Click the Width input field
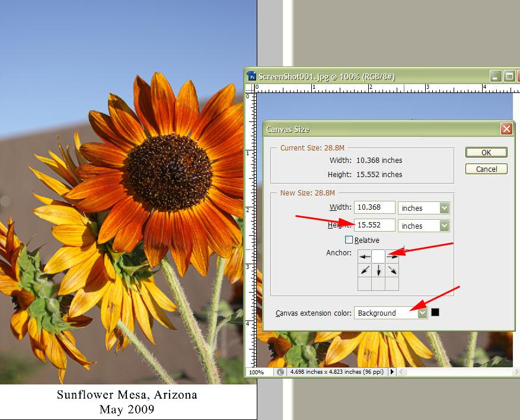The height and width of the screenshot is (420, 520). tap(375, 207)
